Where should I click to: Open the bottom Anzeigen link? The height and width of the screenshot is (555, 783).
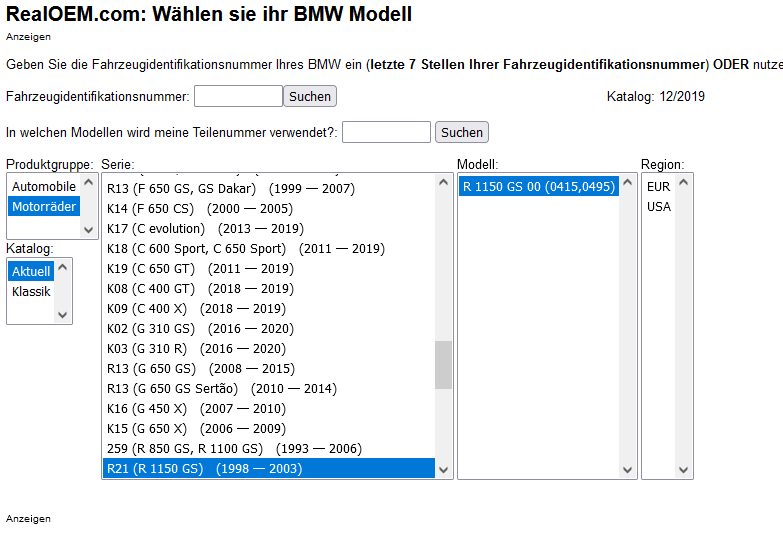point(28,519)
